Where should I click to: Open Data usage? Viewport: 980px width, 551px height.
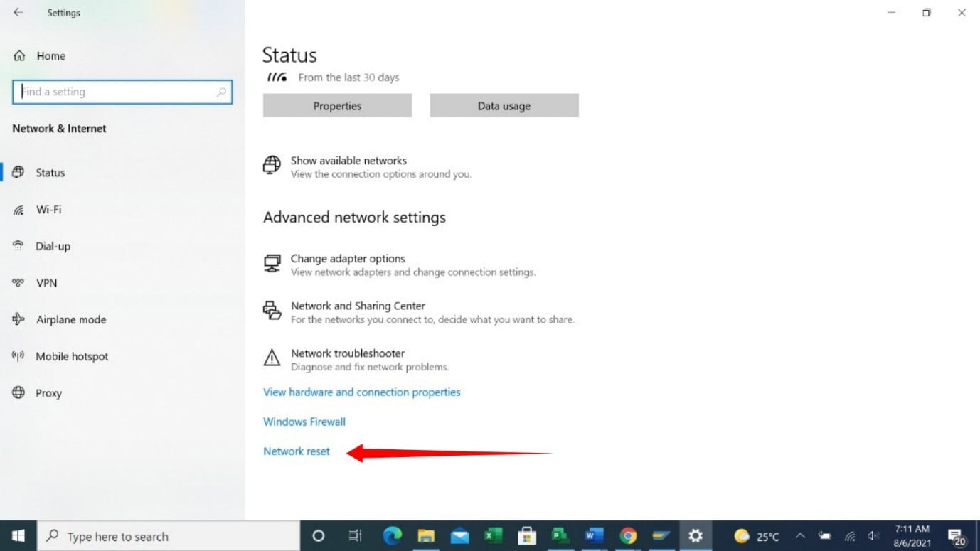(504, 105)
